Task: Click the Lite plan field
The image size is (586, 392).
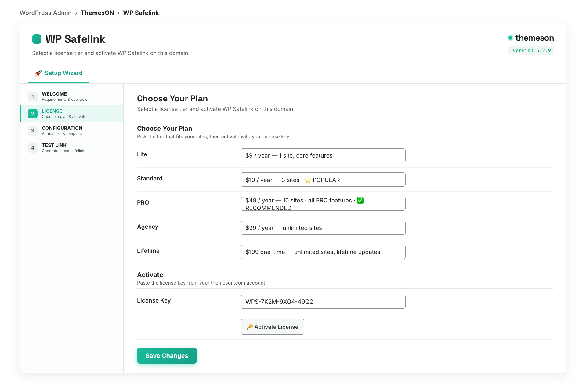Action: 323,155
